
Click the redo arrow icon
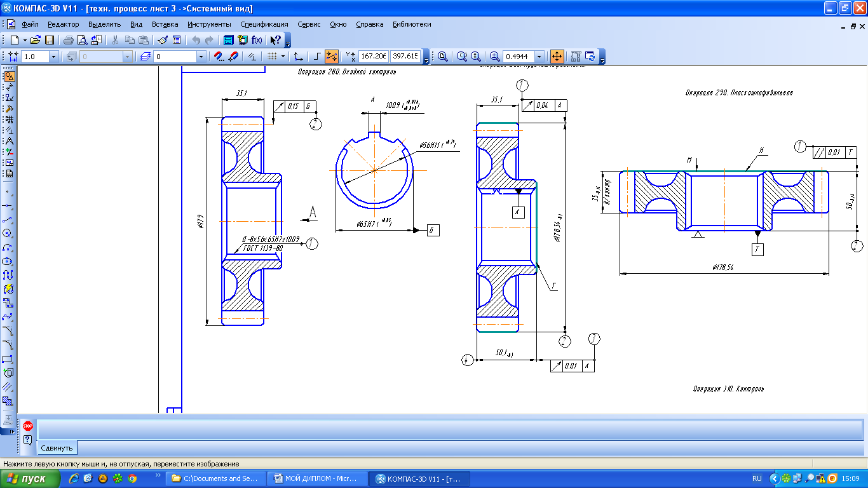(x=209, y=40)
